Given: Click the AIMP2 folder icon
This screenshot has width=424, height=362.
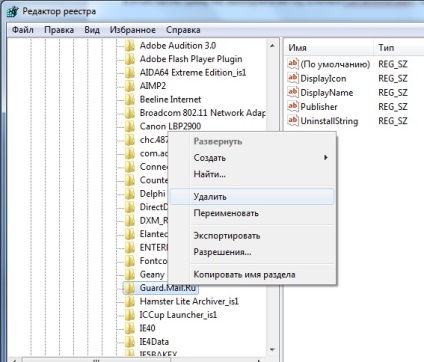Looking at the screenshot, I should tap(130, 86).
